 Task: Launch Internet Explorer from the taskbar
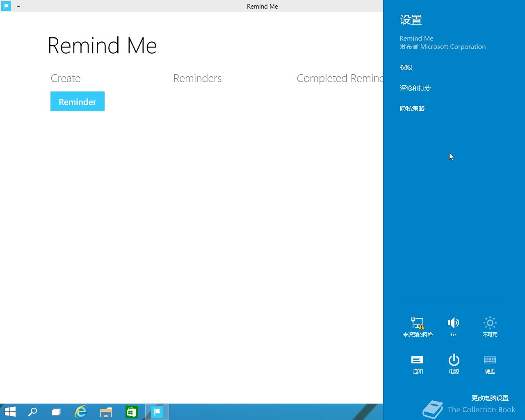point(81,412)
